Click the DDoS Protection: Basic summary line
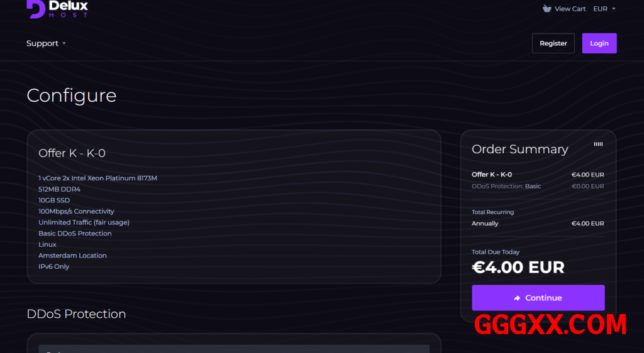Viewport: 644px width, 353px height. click(x=506, y=186)
